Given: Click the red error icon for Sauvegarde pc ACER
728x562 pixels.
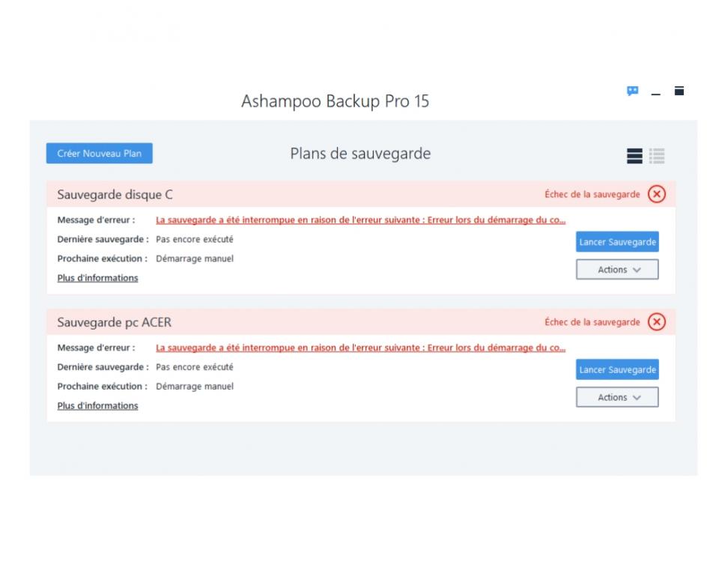Looking at the screenshot, I should tap(657, 322).
